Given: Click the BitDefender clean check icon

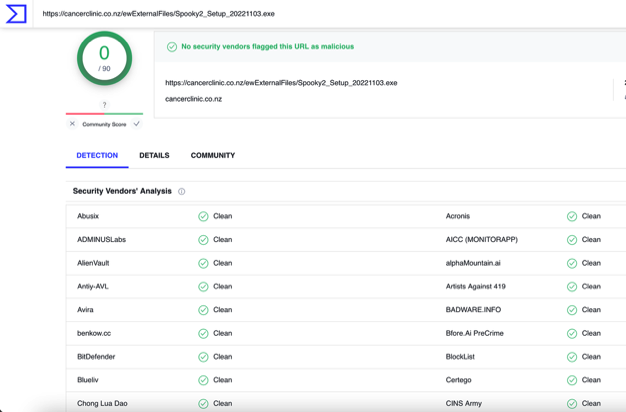Looking at the screenshot, I should click(203, 357).
